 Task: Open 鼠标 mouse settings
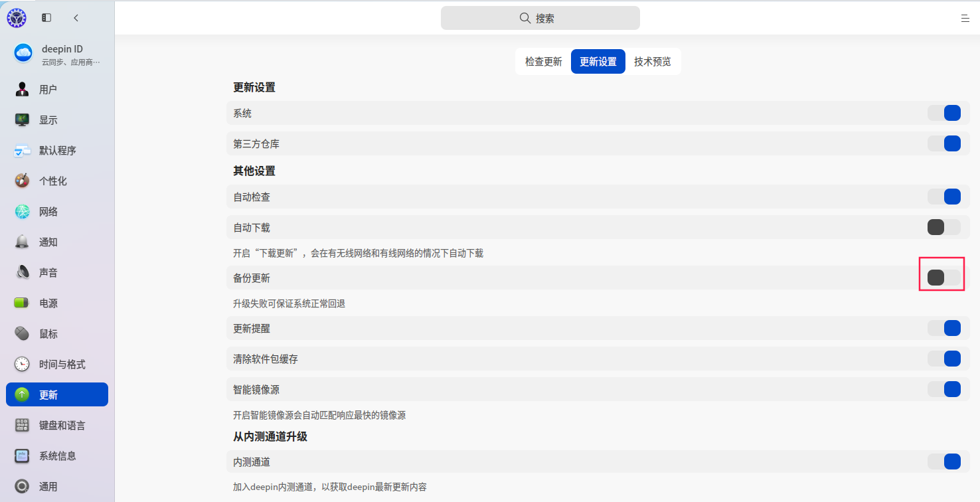pyautogui.click(x=57, y=334)
